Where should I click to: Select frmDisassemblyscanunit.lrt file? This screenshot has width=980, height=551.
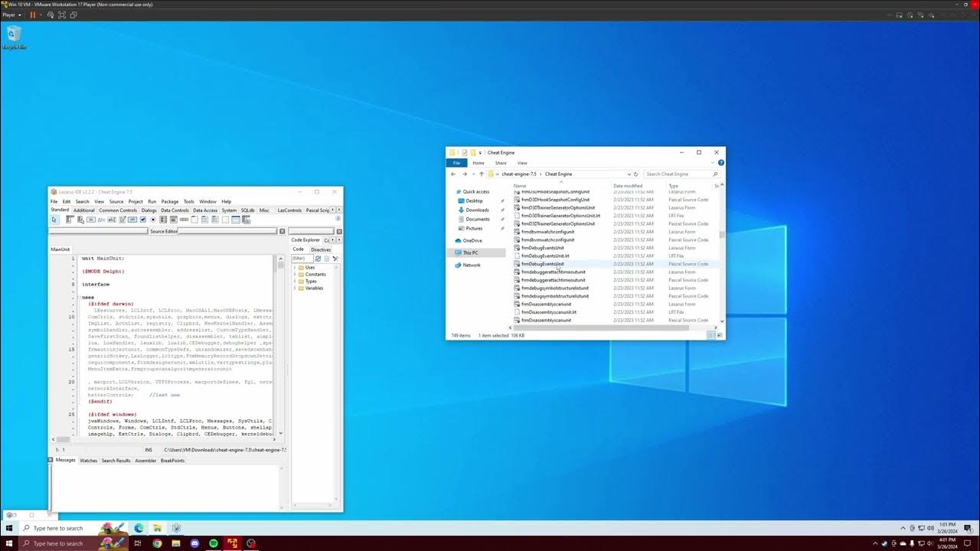[x=548, y=312]
